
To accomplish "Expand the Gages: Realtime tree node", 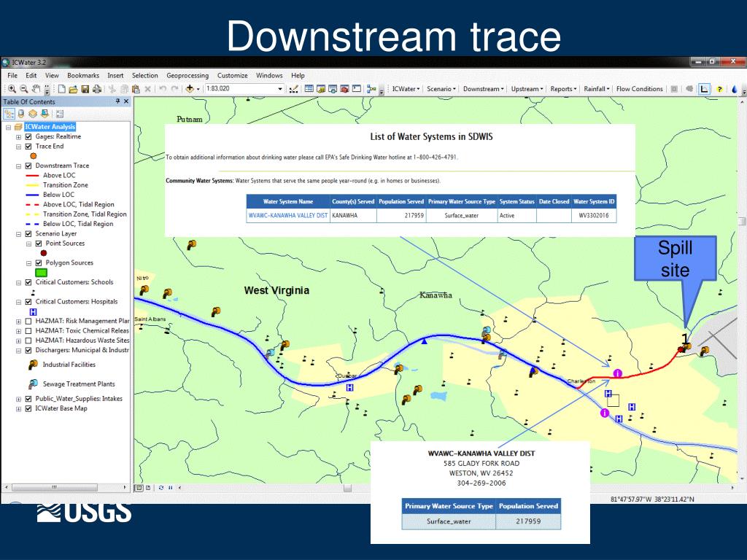I will point(18,136).
